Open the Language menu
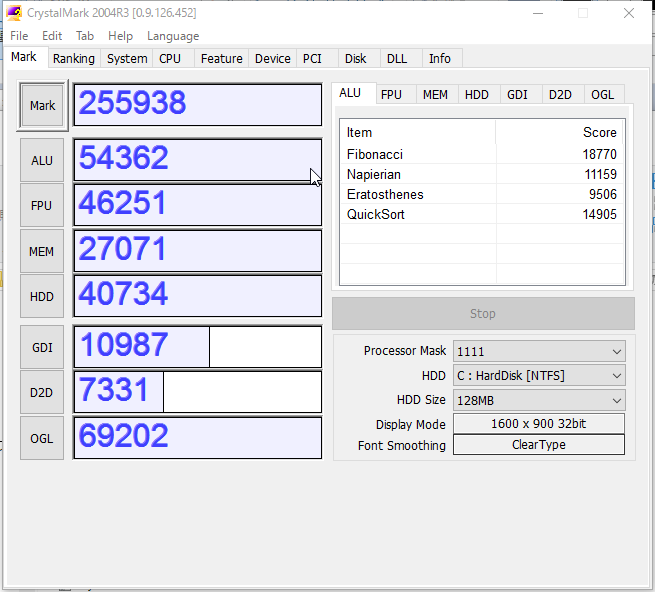This screenshot has height=592, width=655. (x=173, y=36)
